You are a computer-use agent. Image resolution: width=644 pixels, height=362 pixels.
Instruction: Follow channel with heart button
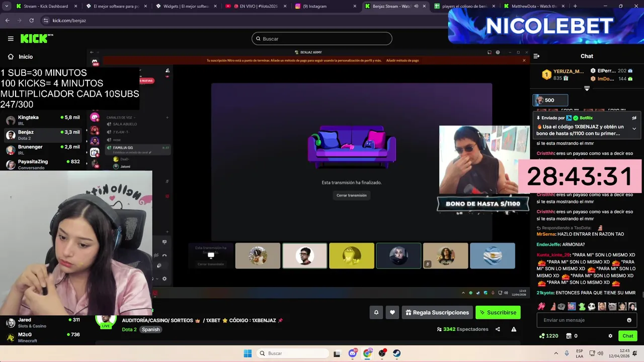click(x=392, y=313)
